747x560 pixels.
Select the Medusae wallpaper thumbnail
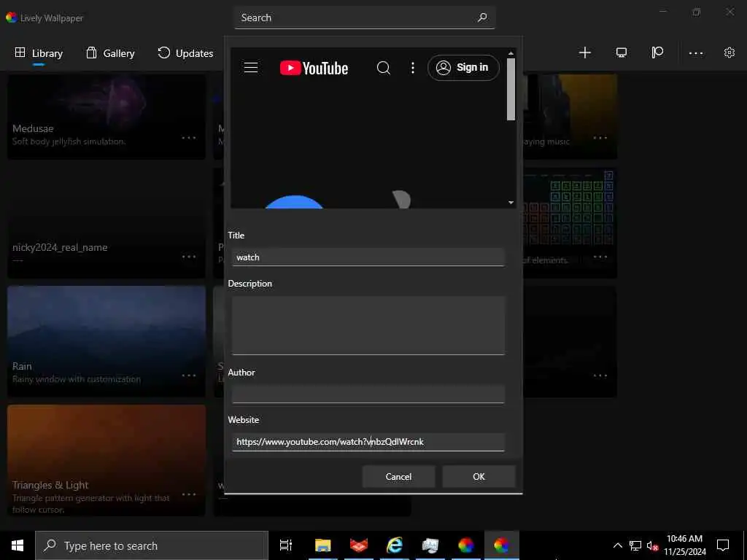pos(107,117)
